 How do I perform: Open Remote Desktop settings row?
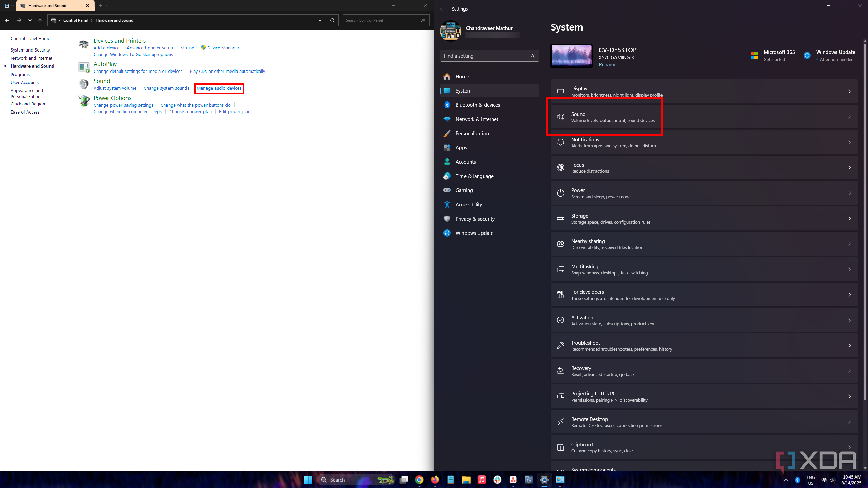pos(704,422)
